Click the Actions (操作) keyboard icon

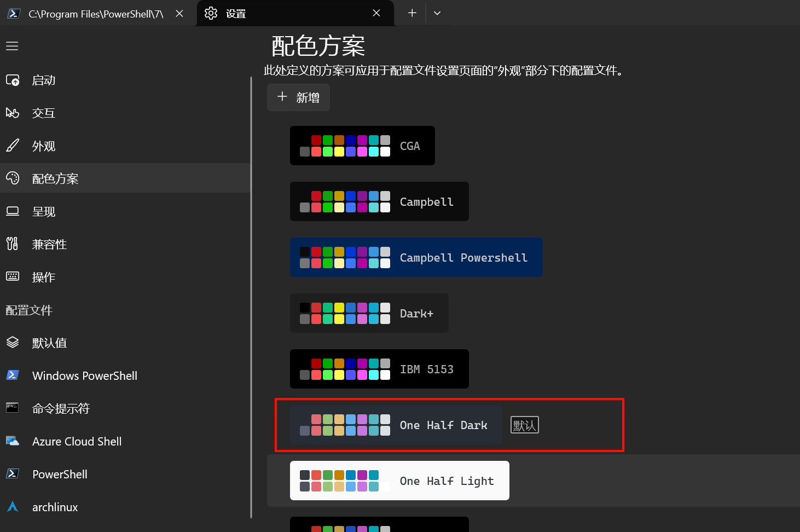point(13,277)
